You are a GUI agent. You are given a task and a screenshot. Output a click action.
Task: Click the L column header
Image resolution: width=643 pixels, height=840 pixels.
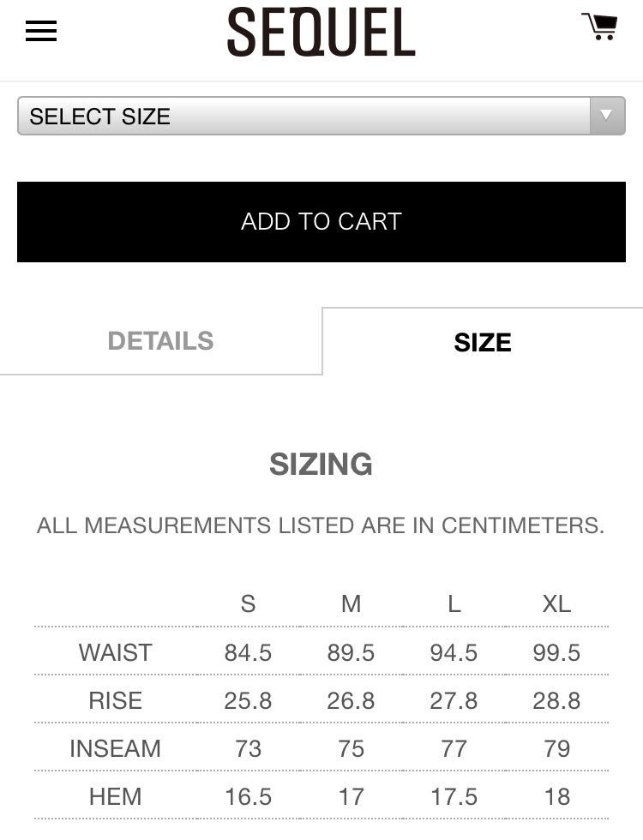click(x=454, y=604)
